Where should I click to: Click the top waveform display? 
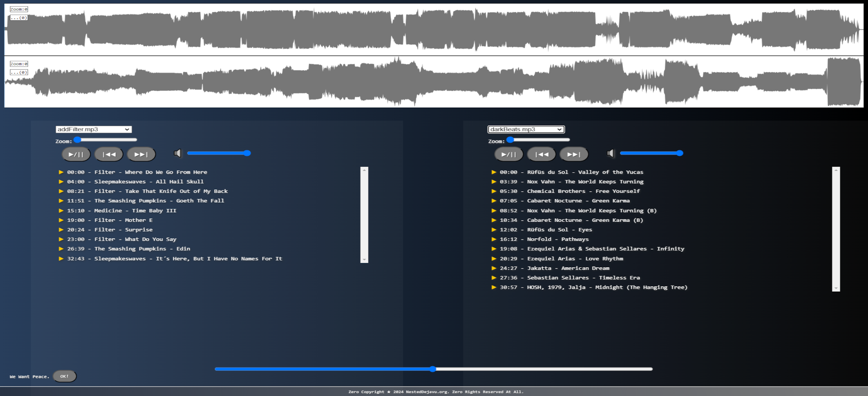pyautogui.click(x=434, y=30)
